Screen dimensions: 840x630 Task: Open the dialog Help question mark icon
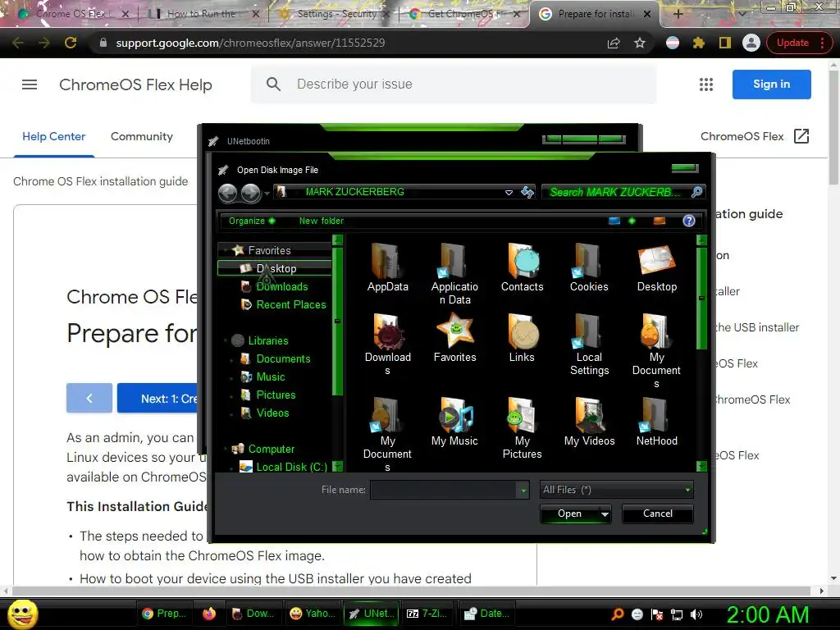[x=689, y=221]
